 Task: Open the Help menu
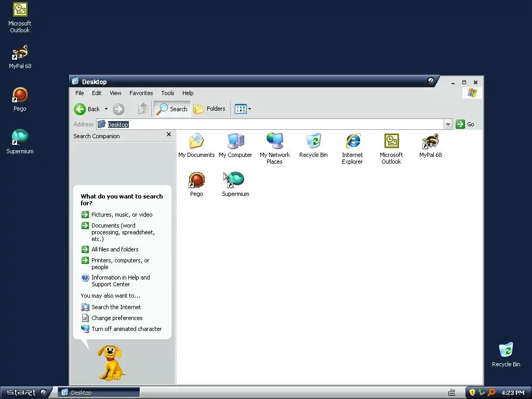pyautogui.click(x=188, y=93)
